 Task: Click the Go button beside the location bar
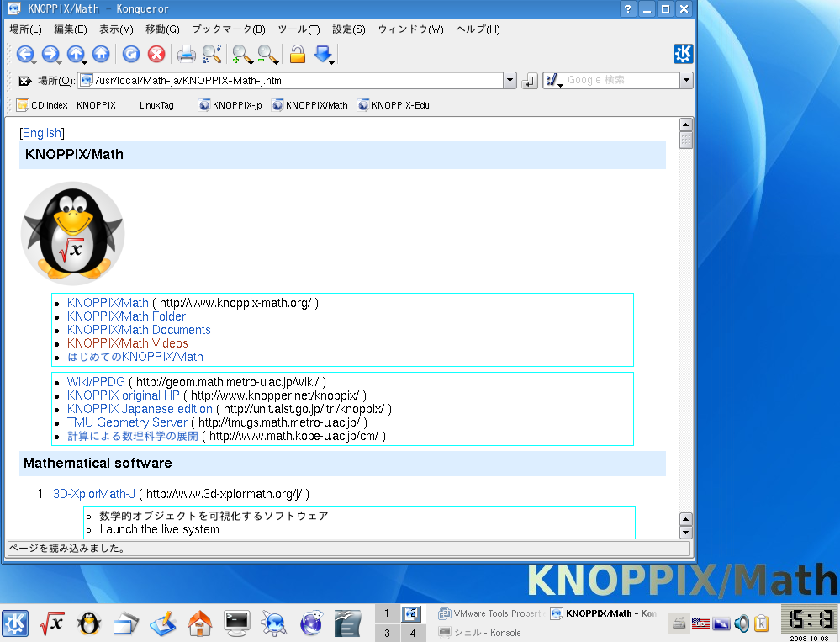coord(529,81)
